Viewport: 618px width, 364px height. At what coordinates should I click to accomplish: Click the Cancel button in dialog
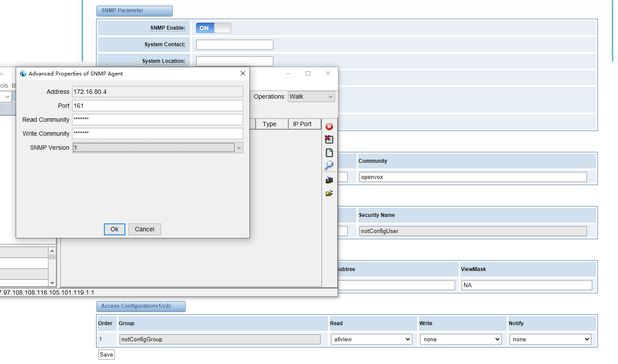(145, 229)
